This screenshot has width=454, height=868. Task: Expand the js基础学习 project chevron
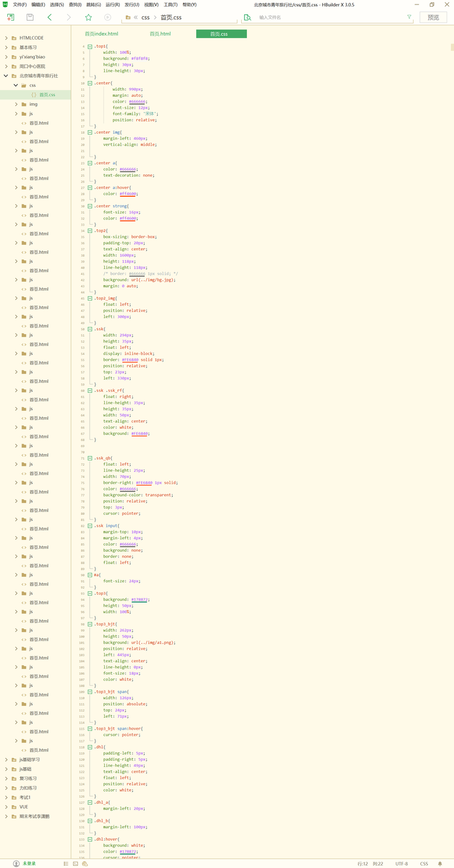coord(6,760)
